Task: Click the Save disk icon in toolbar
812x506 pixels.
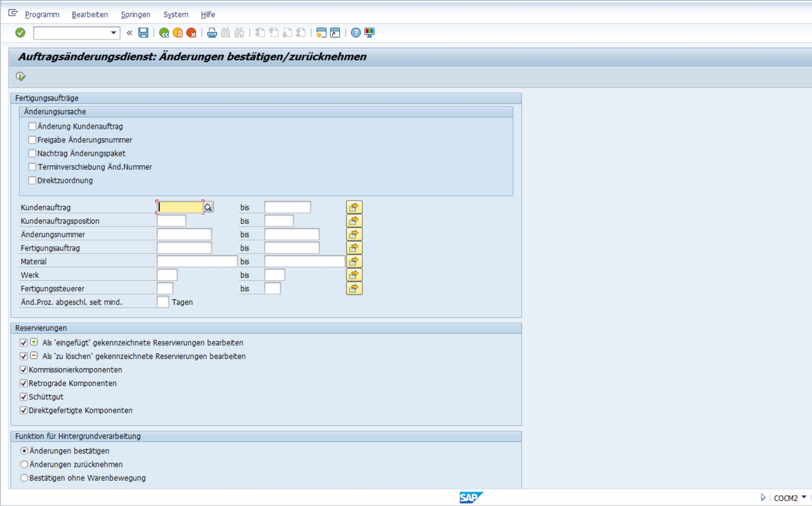Action: coord(143,33)
